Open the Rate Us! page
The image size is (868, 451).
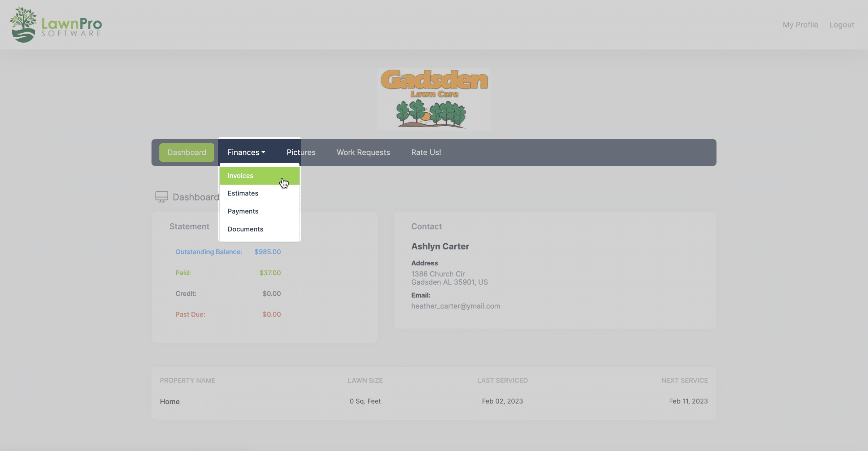[x=426, y=152]
